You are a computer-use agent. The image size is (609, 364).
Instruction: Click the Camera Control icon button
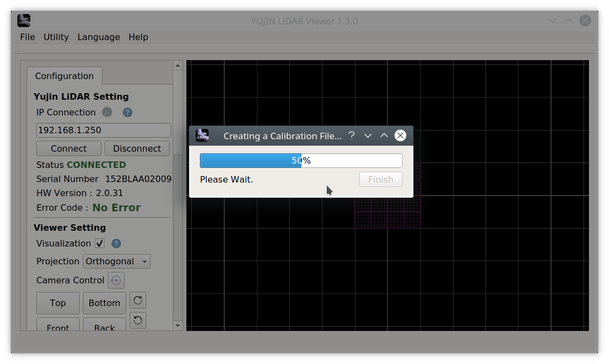coord(116,281)
